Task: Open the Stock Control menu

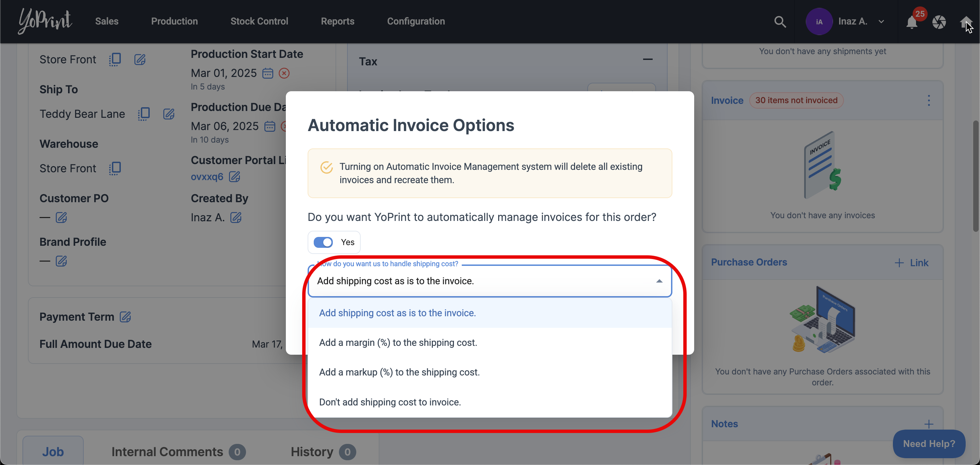Action: pyautogui.click(x=259, y=21)
